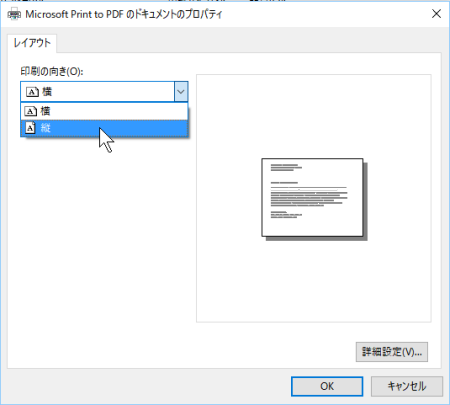Choose the highlighted 縦 orientation option
The height and width of the screenshot is (405, 450).
(104, 128)
